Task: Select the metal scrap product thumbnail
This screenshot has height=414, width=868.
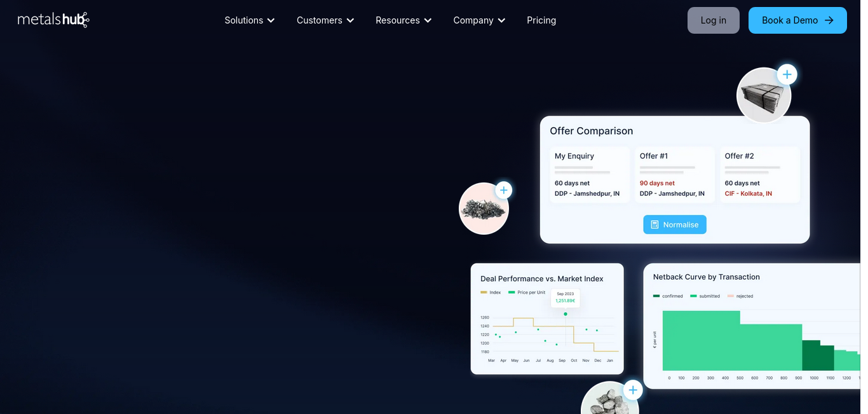Action: (484, 209)
